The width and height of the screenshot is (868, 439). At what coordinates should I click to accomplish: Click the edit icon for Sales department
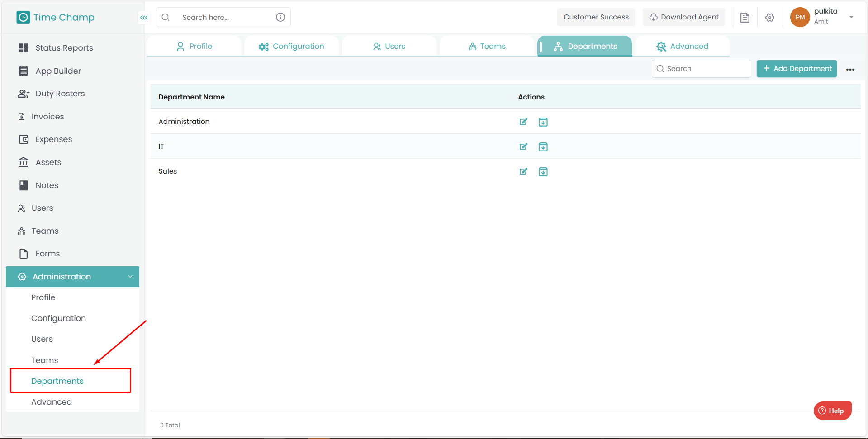[x=523, y=172]
